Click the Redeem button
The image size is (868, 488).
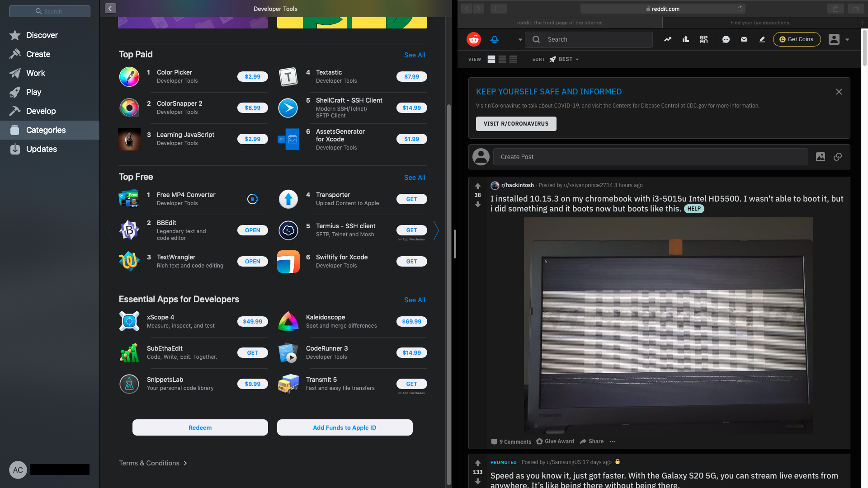[200, 427]
